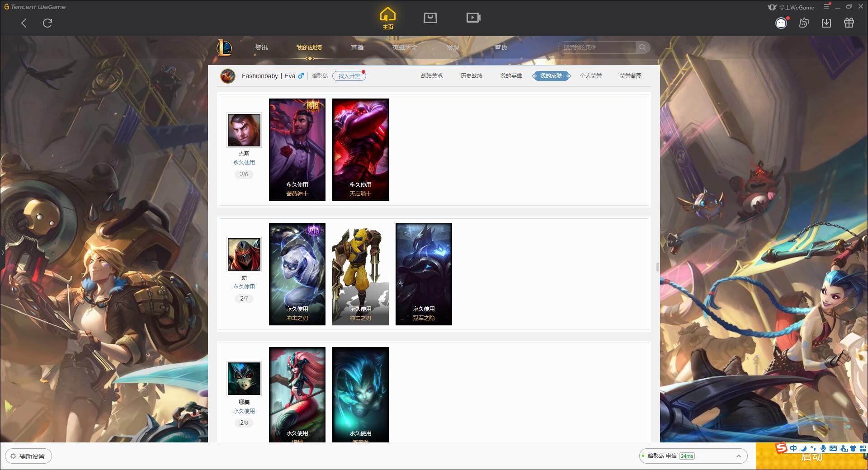The width and height of the screenshot is (868, 470).
Task: Toggle the 中 Chinese input mode
Action: (x=793, y=448)
